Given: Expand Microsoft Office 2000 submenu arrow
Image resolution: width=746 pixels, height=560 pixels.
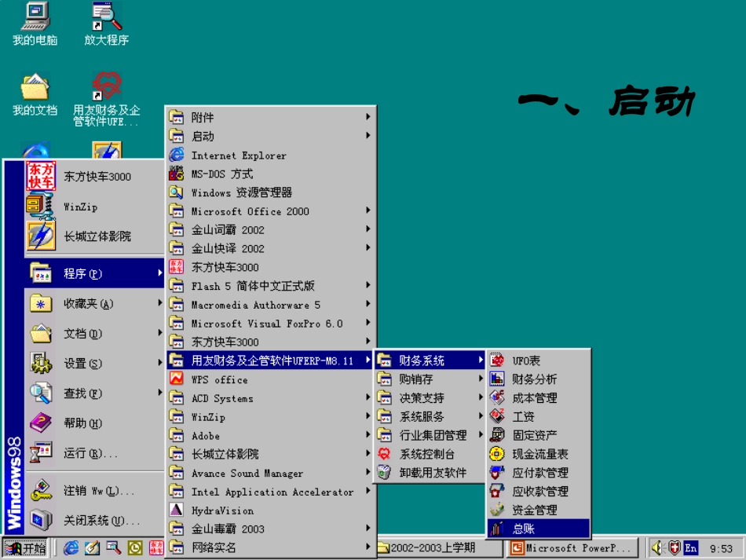Looking at the screenshot, I should (x=368, y=210).
